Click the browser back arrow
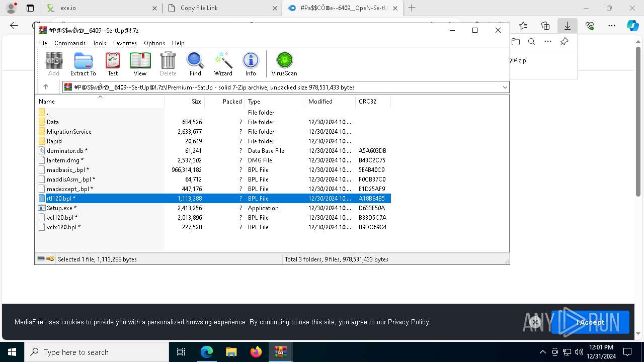Image resolution: width=644 pixels, height=362 pixels. coord(14,26)
